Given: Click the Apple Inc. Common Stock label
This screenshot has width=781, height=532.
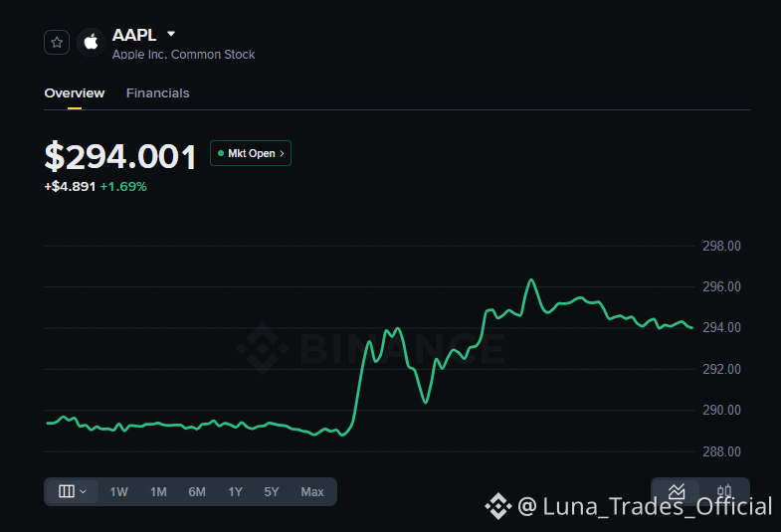Looking at the screenshot, I should point(183,55).
